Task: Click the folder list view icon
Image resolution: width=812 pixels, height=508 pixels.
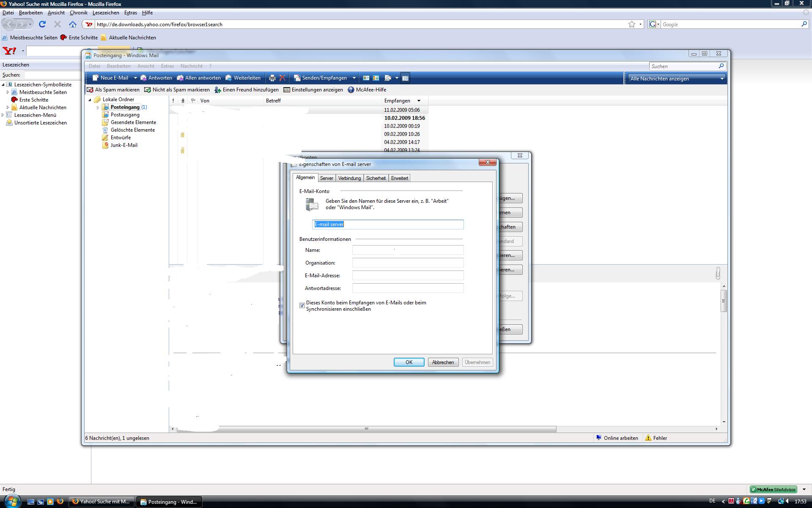Action: pos(405,78)
